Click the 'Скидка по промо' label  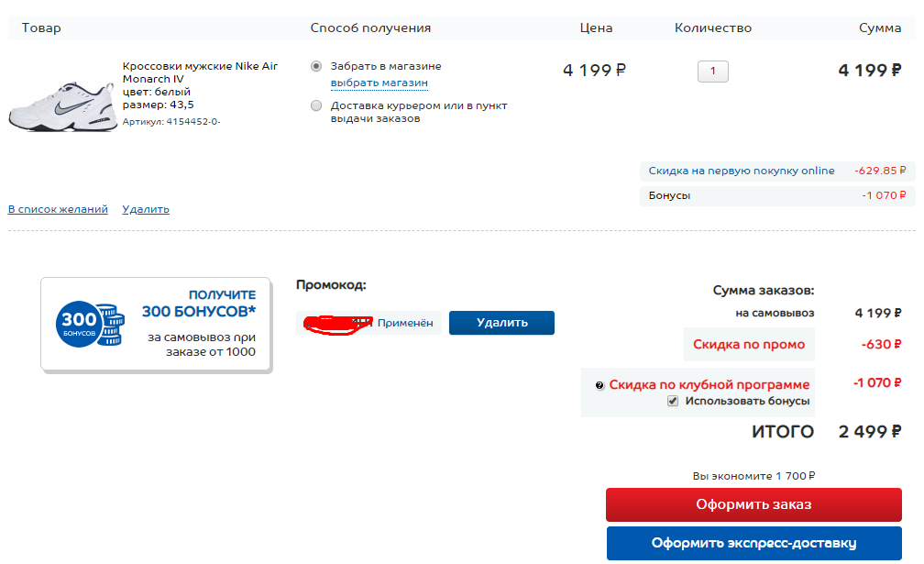[x=749, y=344]
